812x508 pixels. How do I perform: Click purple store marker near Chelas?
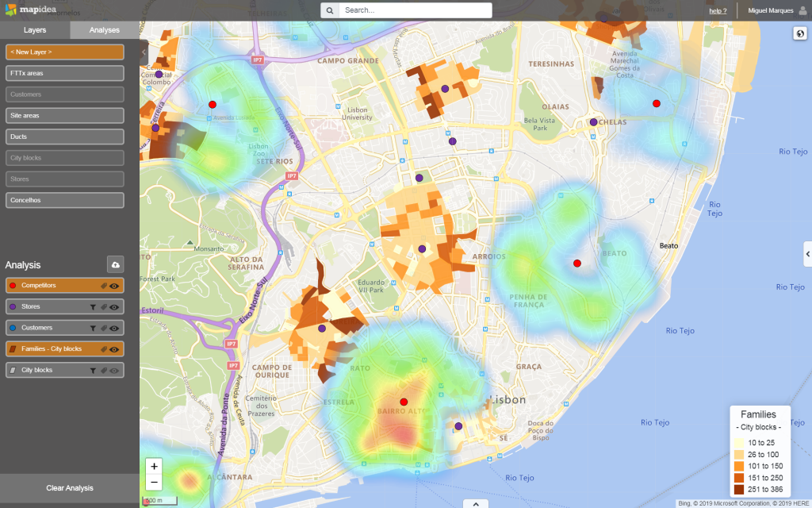coord(593,122)
